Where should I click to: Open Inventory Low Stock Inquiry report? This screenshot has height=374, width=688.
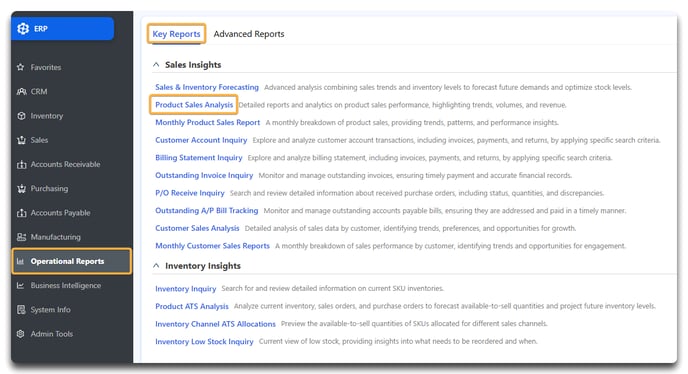204,342
